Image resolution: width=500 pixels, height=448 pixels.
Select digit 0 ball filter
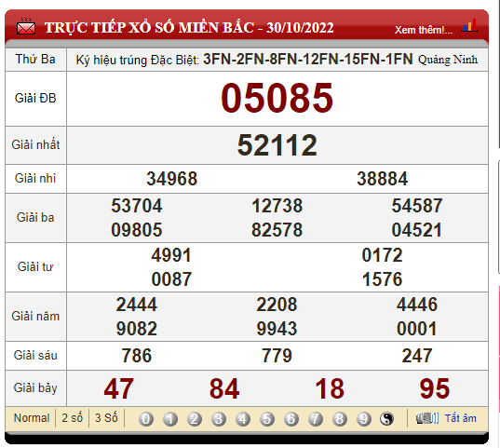click(x=146, y=418)
